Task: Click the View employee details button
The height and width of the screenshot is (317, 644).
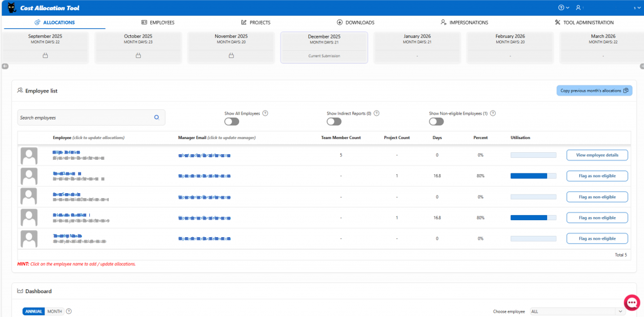Action: pos(597,155)
